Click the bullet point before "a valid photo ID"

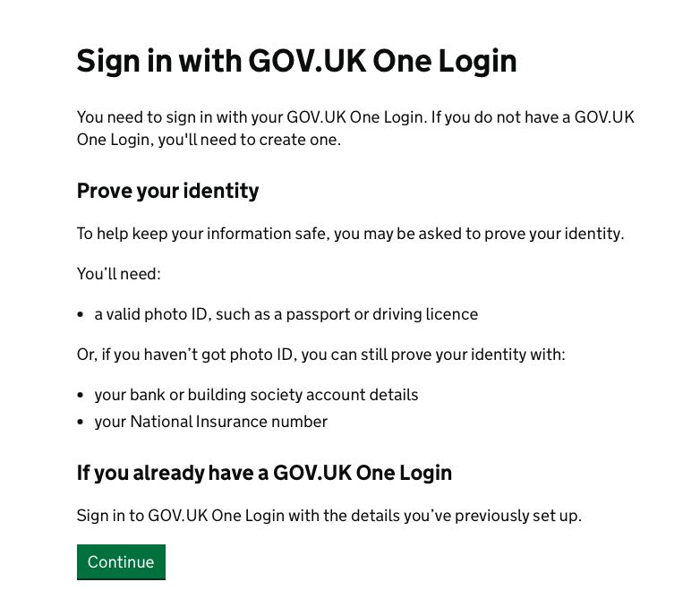pos(81,315)
